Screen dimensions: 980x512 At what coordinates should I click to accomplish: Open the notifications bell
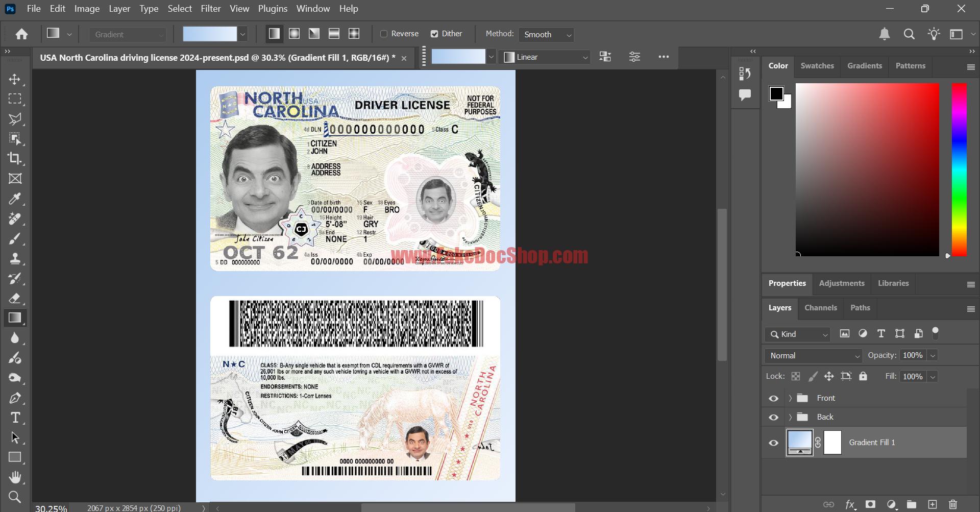coord(885,34)
